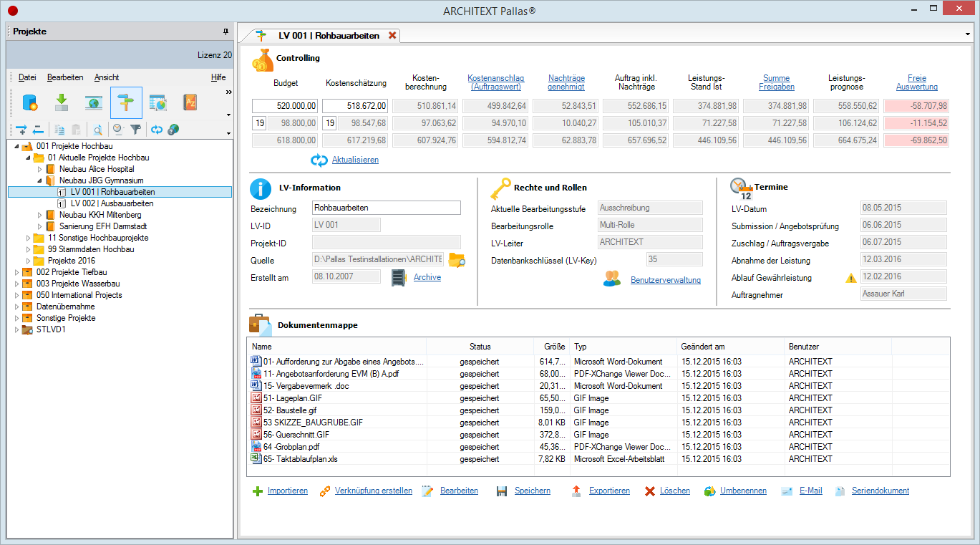The width and height of the screenshot is (980, 545).
Task: Collapse the Neubau JBG Gymnasium node
Action: click(x=40, y=180)
